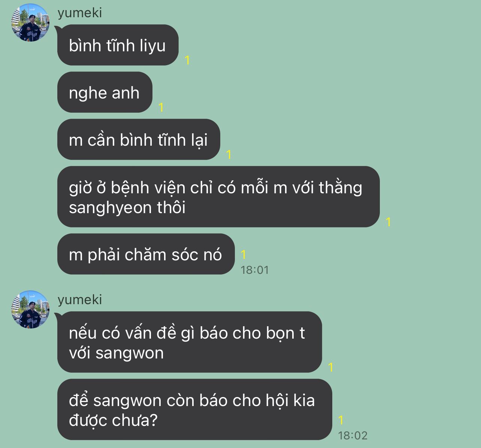Tap the 'm cần bình tĩnh lại' bubble
The width and height of the screenshot is (481, 448).
pyautogui.click(x=139, y=139)
